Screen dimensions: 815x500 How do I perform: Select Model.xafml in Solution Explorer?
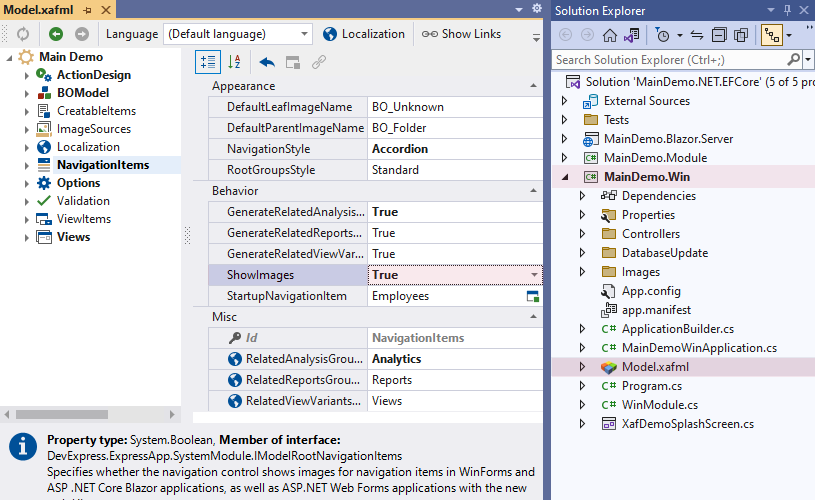pyautogui.click(x=655, y=367)
